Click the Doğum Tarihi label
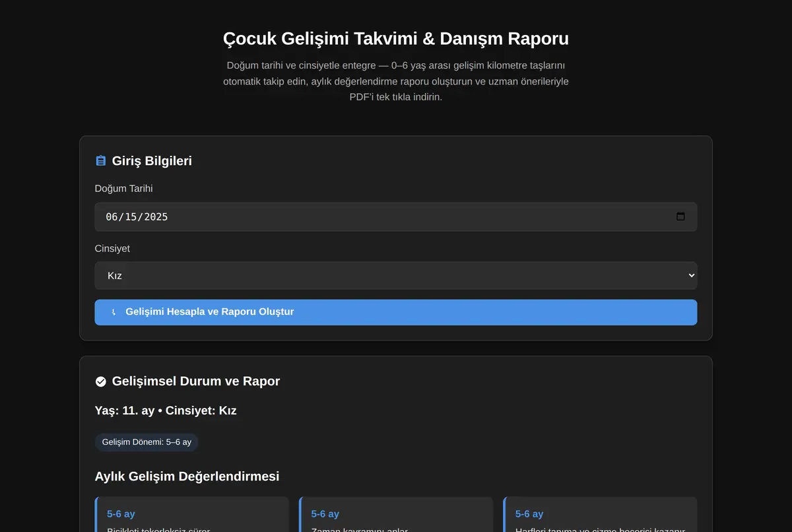Image resolution: width=792 pixels, height=532 pixels. click(x=124, y=189)
